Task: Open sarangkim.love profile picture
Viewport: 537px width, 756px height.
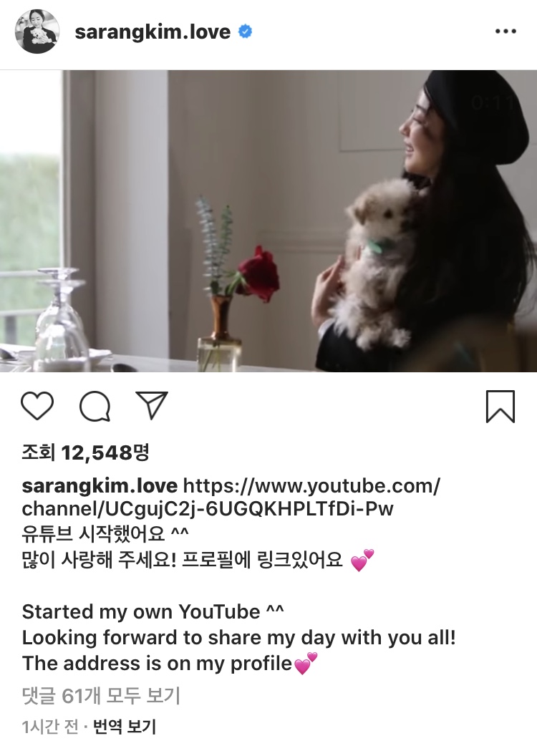Action: [x=38, y=31]
